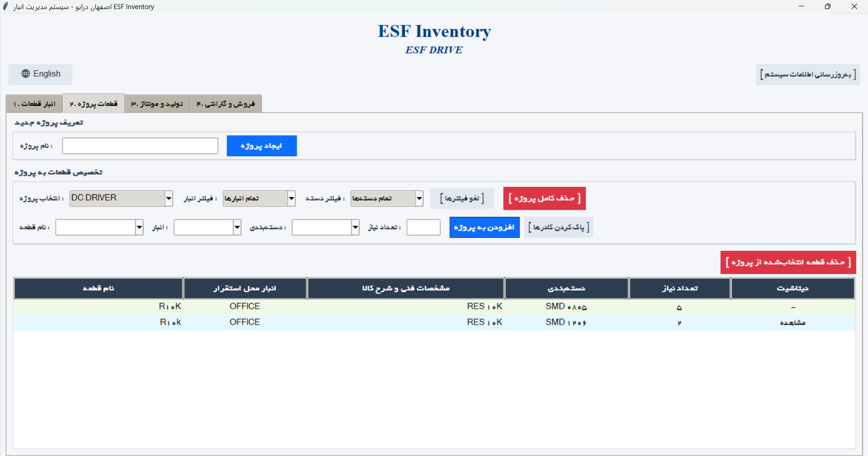
Task: Open tab 4 sales and warranty
Action: [x=226, y=104]
